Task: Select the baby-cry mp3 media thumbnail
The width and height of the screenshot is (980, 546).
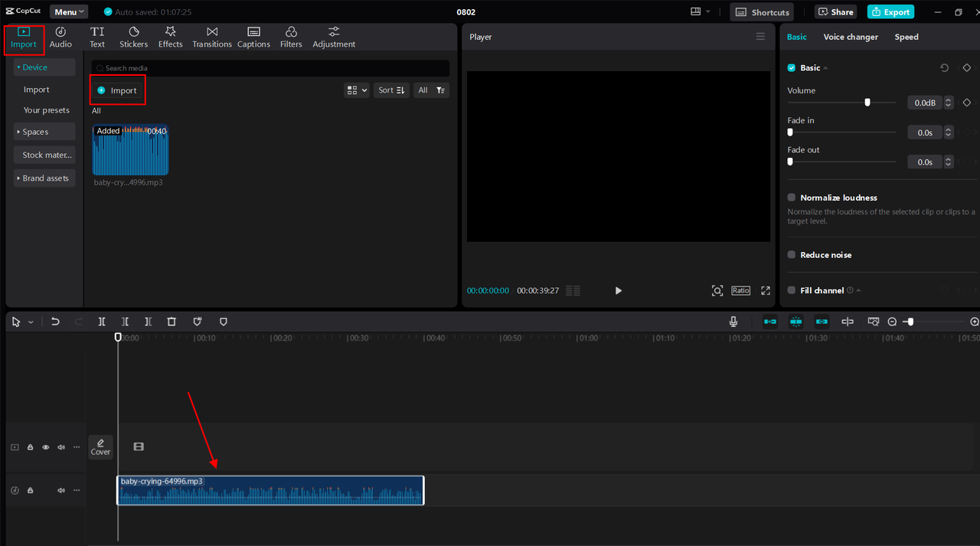Action: [130, 150]
